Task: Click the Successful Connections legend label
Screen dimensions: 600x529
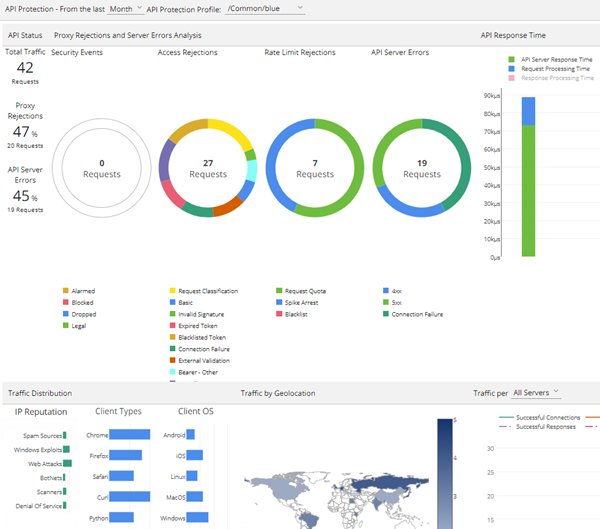Action: tap(543, 417)
